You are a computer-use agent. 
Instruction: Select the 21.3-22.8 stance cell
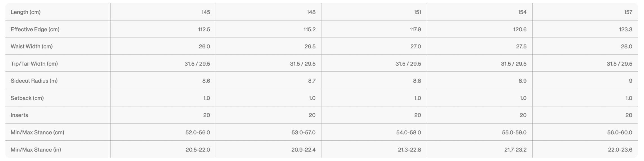click(409, 150)
